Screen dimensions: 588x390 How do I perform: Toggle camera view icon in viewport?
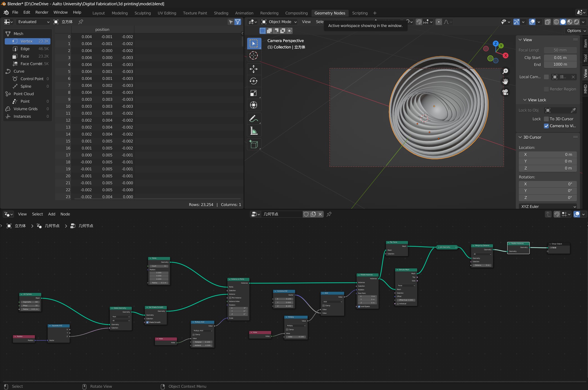tap(505, 92)
